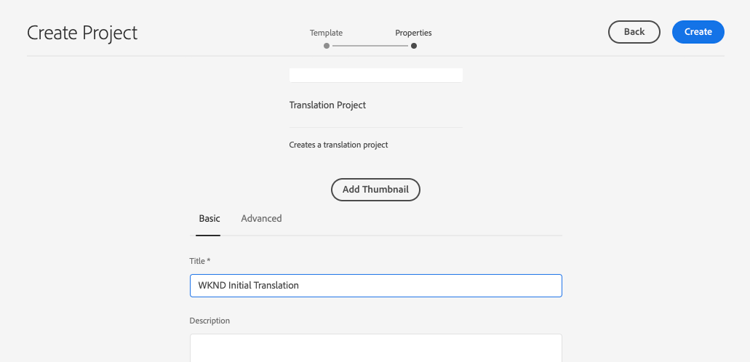
Task: Click the underline beneath Basic tab
Action: click(208, 235)
